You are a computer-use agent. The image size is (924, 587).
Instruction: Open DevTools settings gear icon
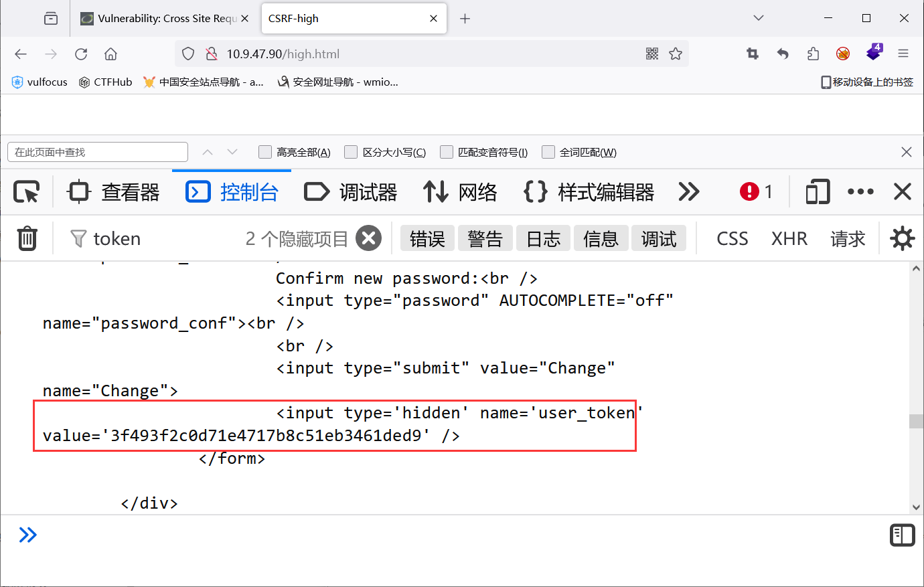tap(902, 238)
